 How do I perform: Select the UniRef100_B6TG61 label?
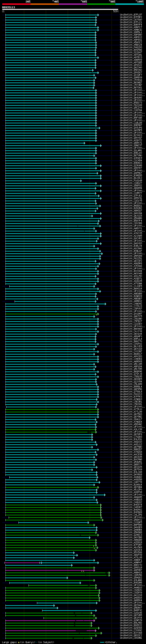coord(131,88)
